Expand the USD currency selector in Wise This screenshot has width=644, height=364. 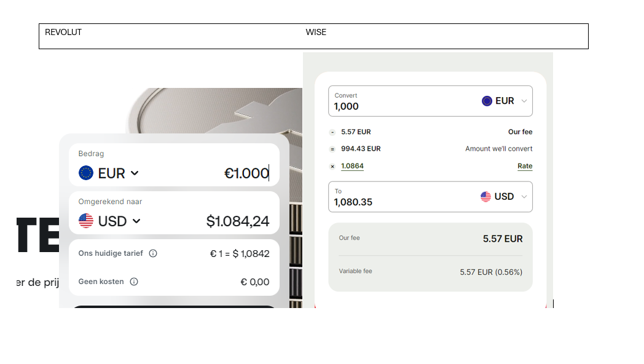point(524,197)
